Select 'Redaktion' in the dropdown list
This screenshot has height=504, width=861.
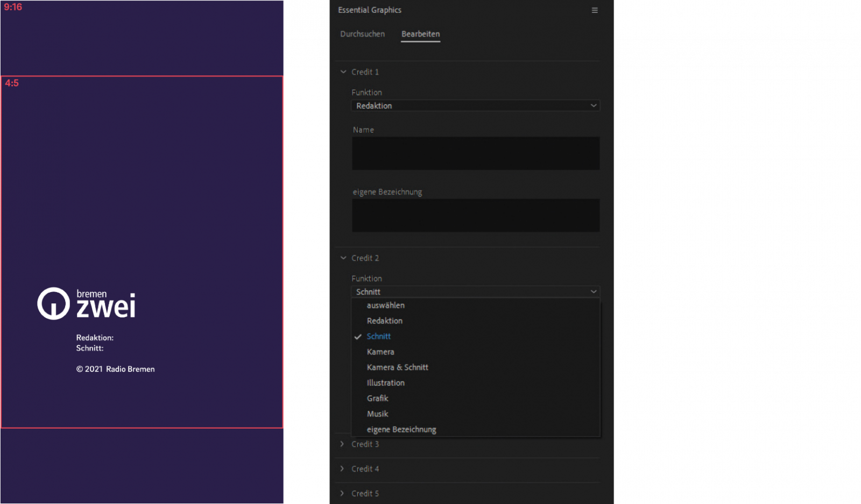pyautogui.click(x=384, y=321)
